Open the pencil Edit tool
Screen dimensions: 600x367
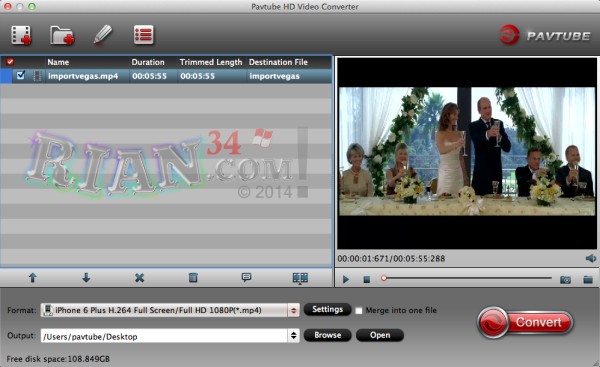pos(103,35)
